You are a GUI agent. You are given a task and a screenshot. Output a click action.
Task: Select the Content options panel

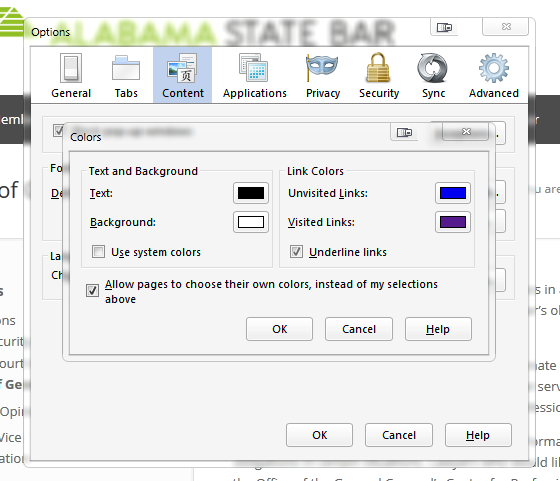pyautogui.click(x=182, y=76)
